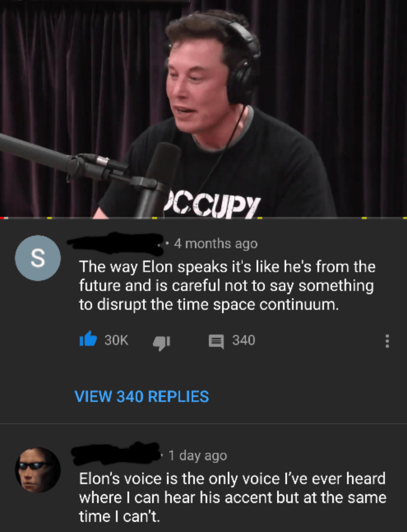Jump to the second-to-last yellow timeline marker
Viewport: 407px width, 532px height.
tap(364, 218)
